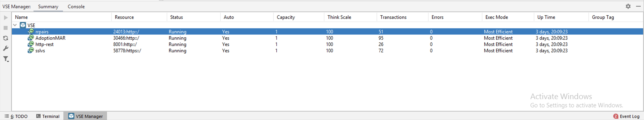Select the AdoptionMAR row
This screenshot has height=120, width=644.
[x=327, y=38]
